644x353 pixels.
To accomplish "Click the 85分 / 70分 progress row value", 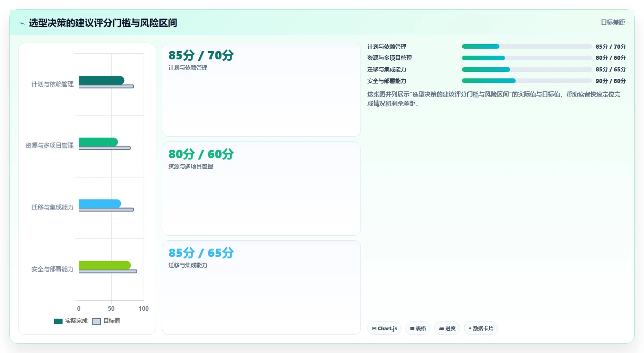I will point(611,46).
